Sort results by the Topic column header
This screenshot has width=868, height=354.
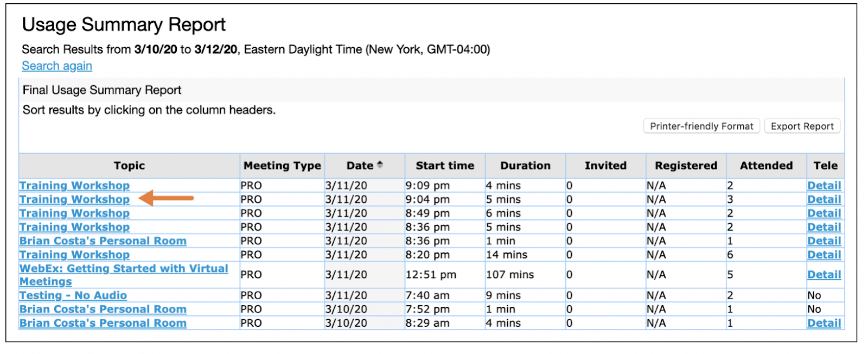click(129, 166)
